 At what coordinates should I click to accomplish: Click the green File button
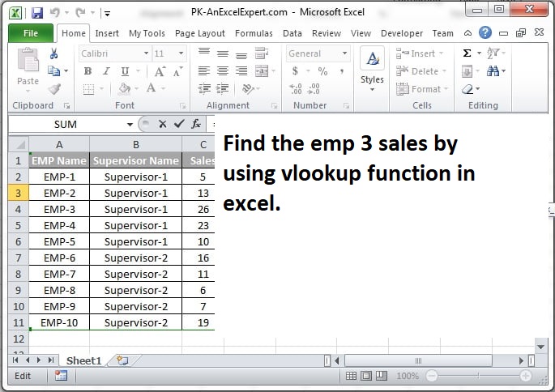click(x=31, y=33)
